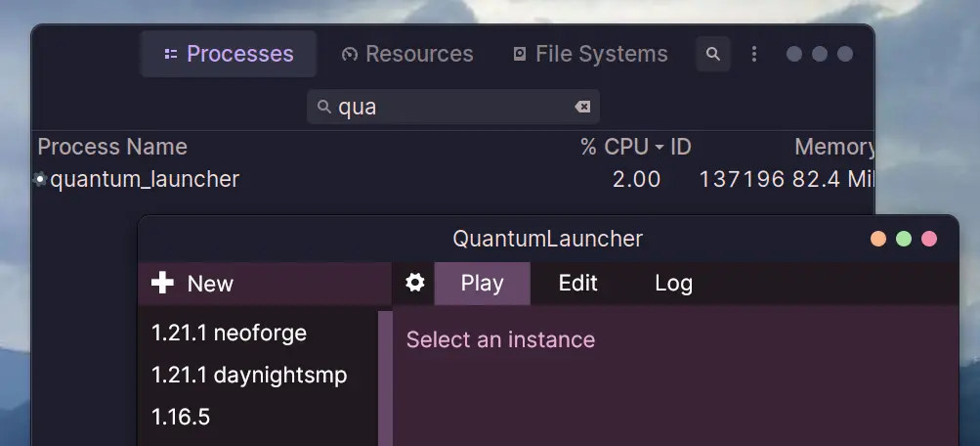The width and height of the screenshot is (980, 446).
Task: Click the magnifier icon inside search field
Action: (x=323, y=107)
